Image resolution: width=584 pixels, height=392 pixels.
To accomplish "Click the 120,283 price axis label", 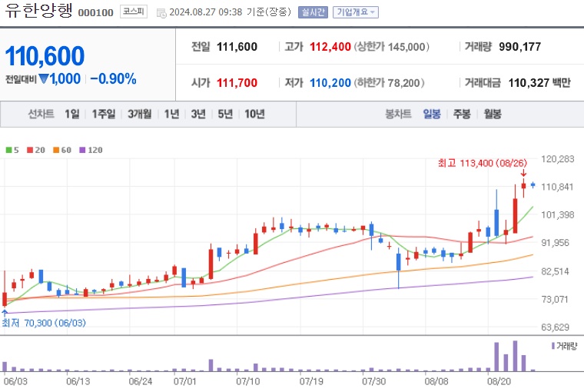I will tap(558, 159).
